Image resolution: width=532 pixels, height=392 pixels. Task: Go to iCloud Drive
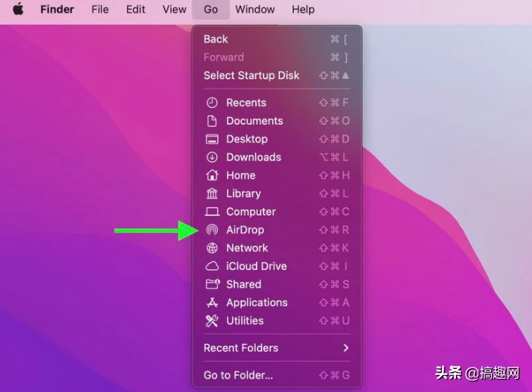click(277, 266)
